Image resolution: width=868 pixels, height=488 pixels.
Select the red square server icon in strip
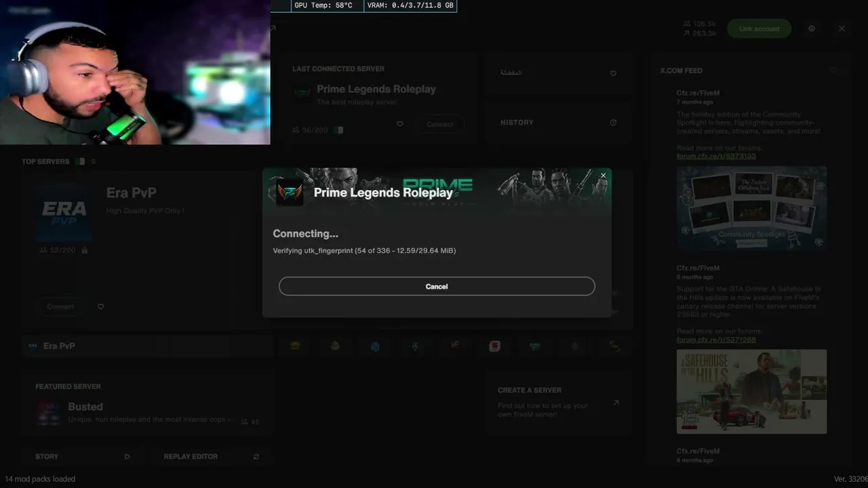(494, 346)
